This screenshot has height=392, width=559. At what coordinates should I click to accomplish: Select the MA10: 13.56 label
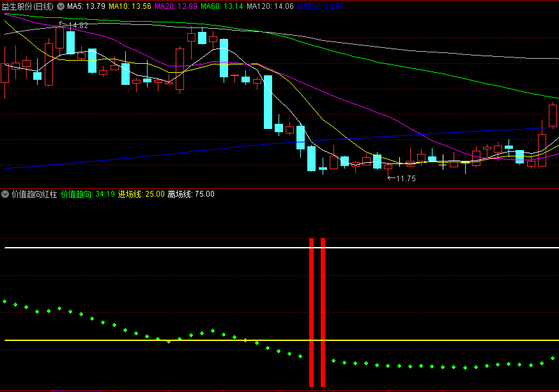tap(130, 6)
